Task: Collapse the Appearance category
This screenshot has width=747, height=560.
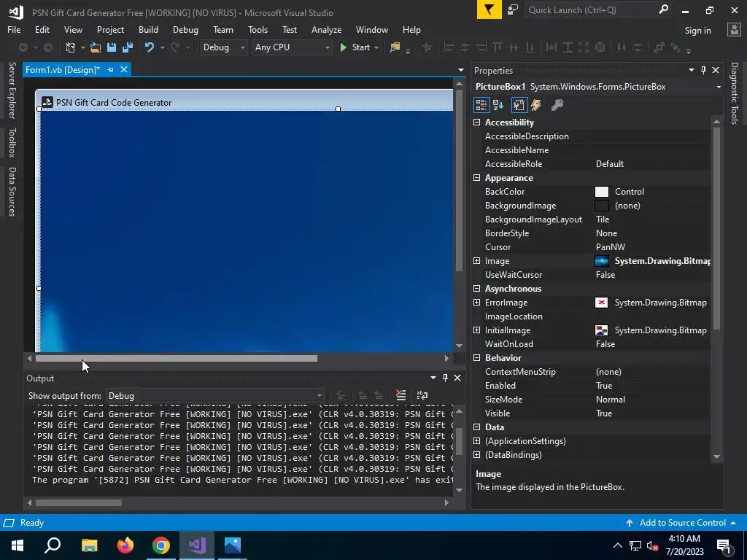Action: (476, 178)
